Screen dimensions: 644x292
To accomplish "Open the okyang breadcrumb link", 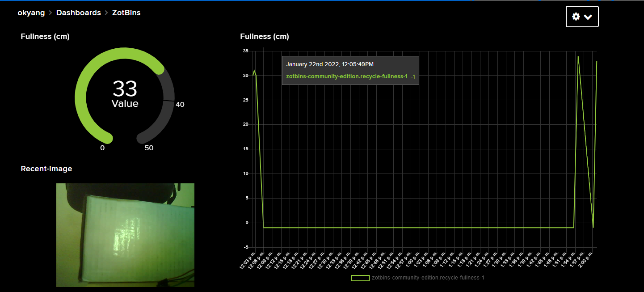I will click(31, 13).
